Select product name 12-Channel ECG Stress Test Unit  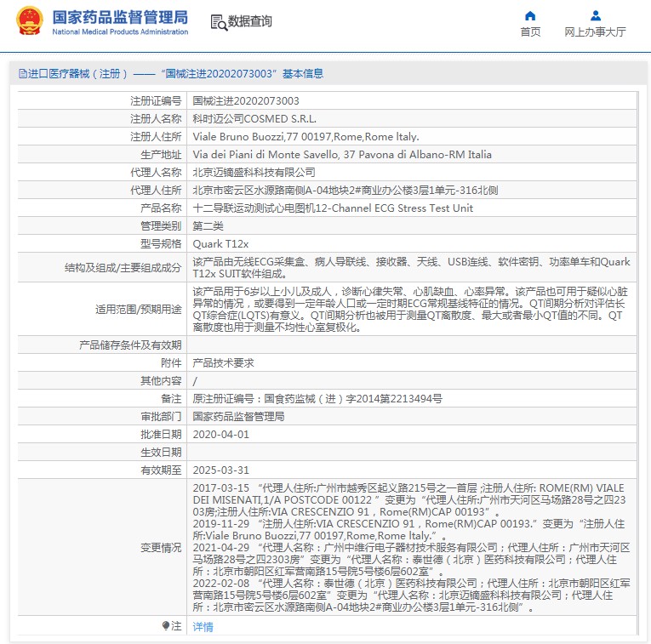tap(333, 208)
